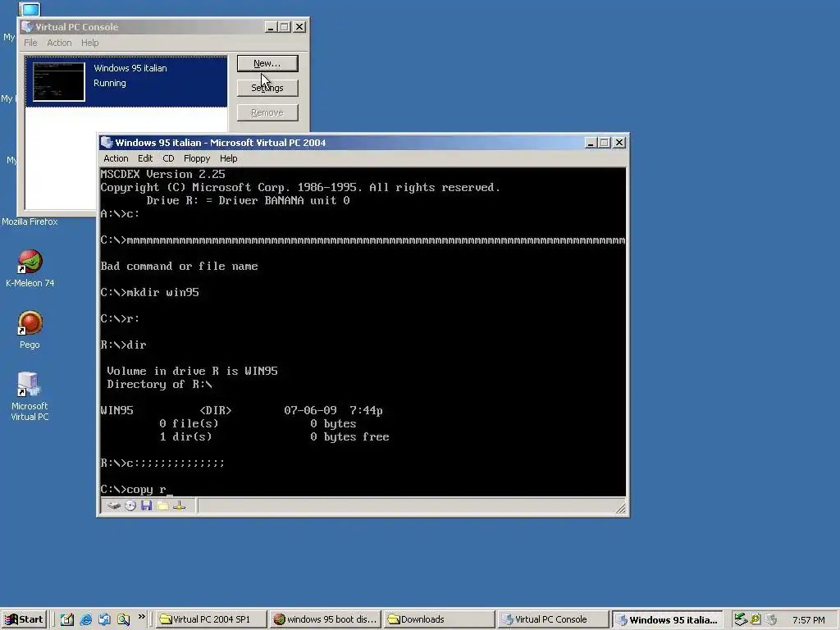Open the Edit menu in Virtual PC window

(145, 158)
